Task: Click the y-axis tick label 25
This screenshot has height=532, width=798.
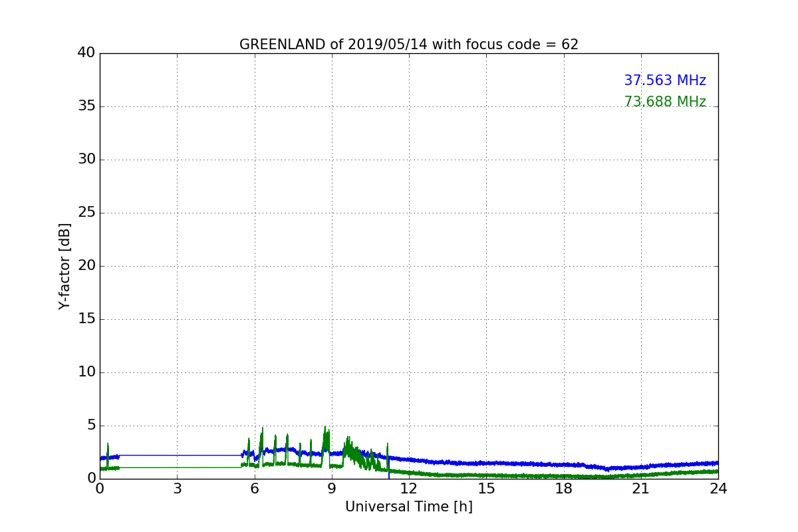Action: tap(86, 213)
